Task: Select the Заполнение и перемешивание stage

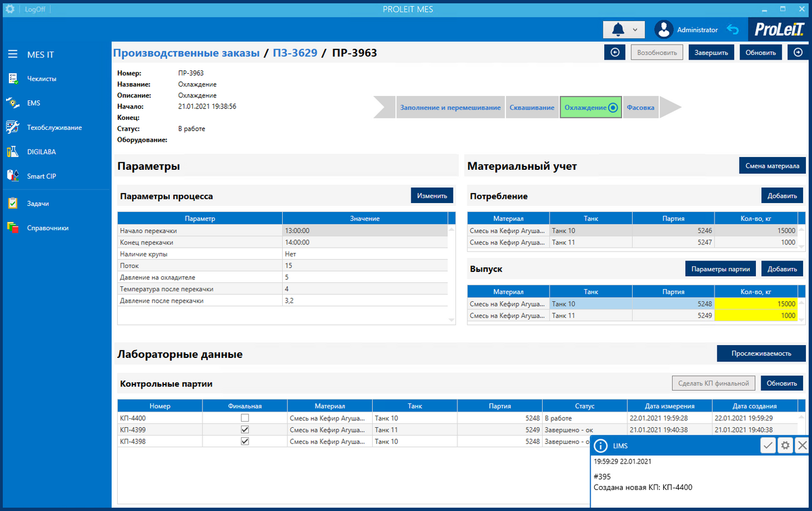Action: [450, 108]
